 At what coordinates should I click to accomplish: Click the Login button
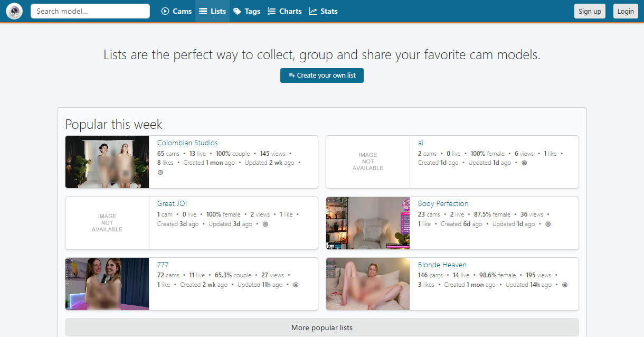[626, 11]
